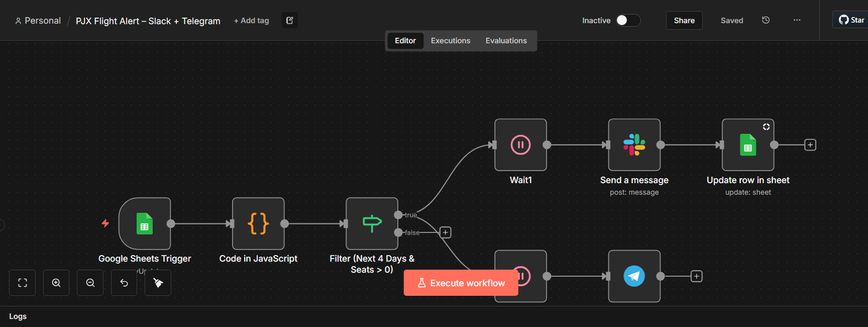Image resolution: width=868 pixels, height=327 pixels.
Task: Select the Google Sheets Trigger node
Action: point(145,223)
